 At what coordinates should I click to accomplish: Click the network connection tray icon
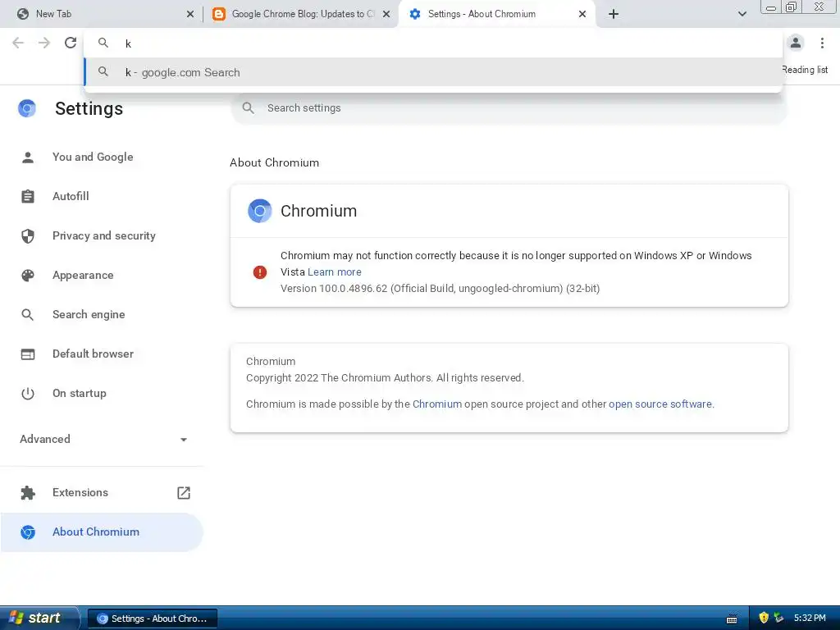(778, 618)
